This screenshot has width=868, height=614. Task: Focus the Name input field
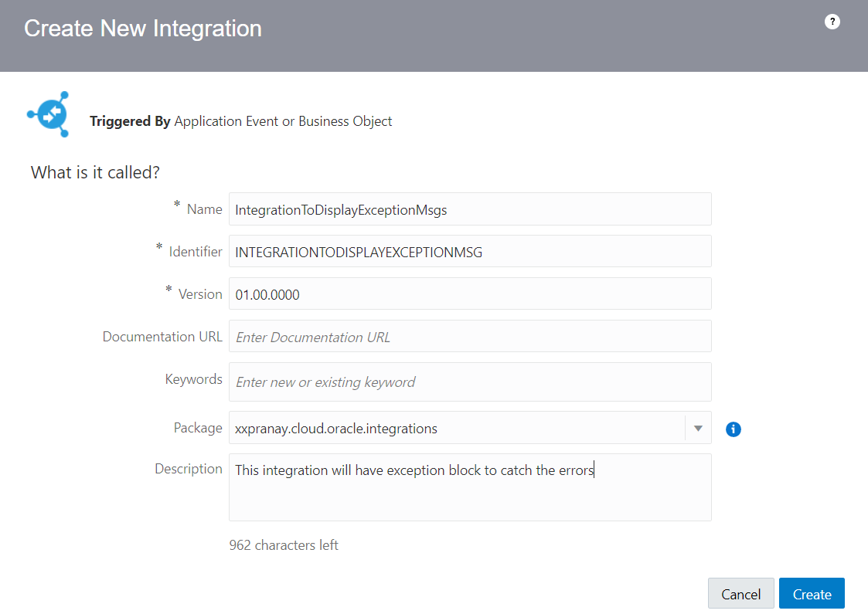click(470, 209)
